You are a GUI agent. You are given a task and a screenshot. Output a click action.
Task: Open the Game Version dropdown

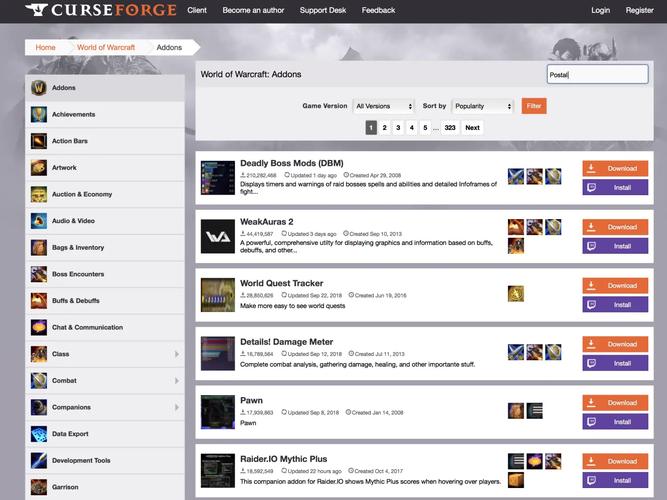pos(384,106)
